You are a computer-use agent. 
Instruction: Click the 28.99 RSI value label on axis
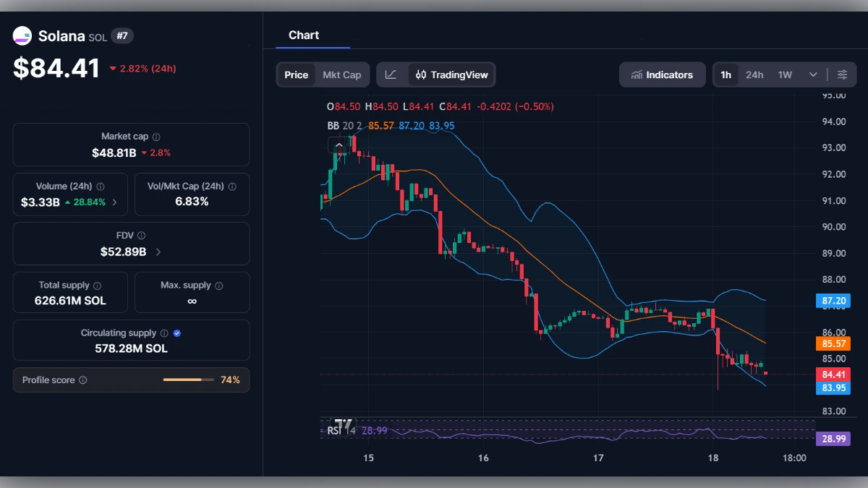click(x=835, y=439)
